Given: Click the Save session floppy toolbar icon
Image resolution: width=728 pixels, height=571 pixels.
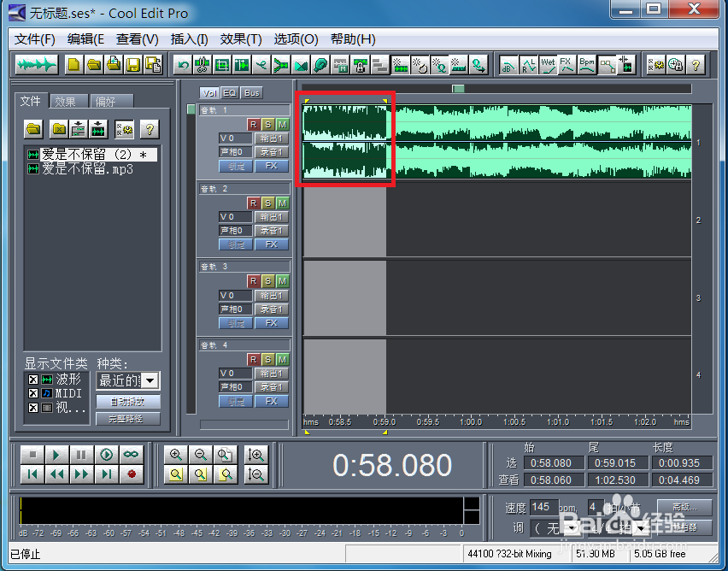Looking at the screenshot, I should pos(133,65).
